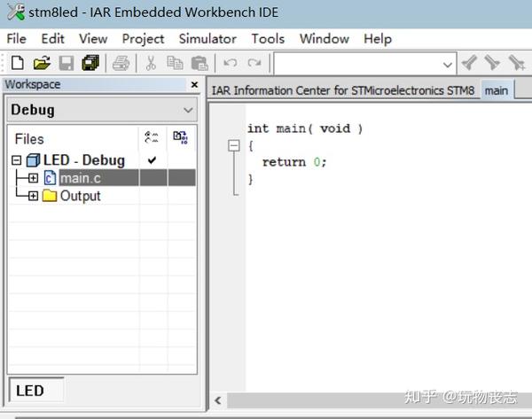Open the Edit menu
This screenshot has width=532, height=419.
click(x=52, y=39)
